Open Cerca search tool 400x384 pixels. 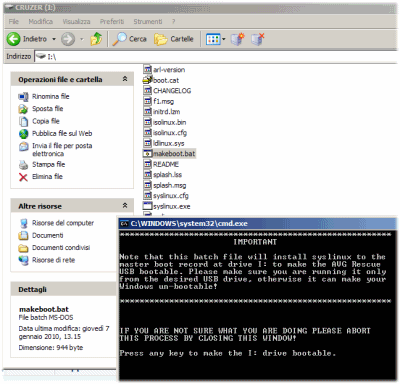pyautogui.click(x=129, y=39)
